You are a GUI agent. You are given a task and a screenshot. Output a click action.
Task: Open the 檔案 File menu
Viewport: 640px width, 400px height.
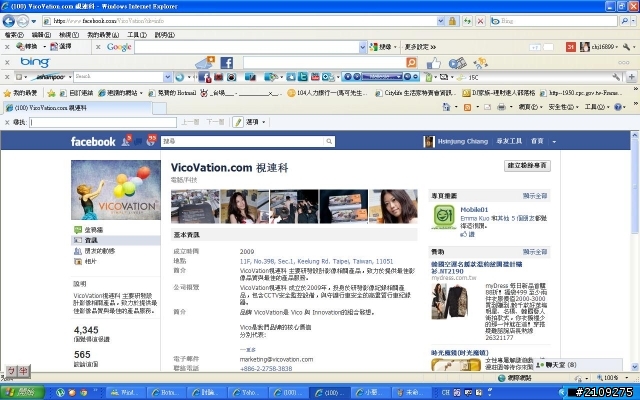(14, 35)
